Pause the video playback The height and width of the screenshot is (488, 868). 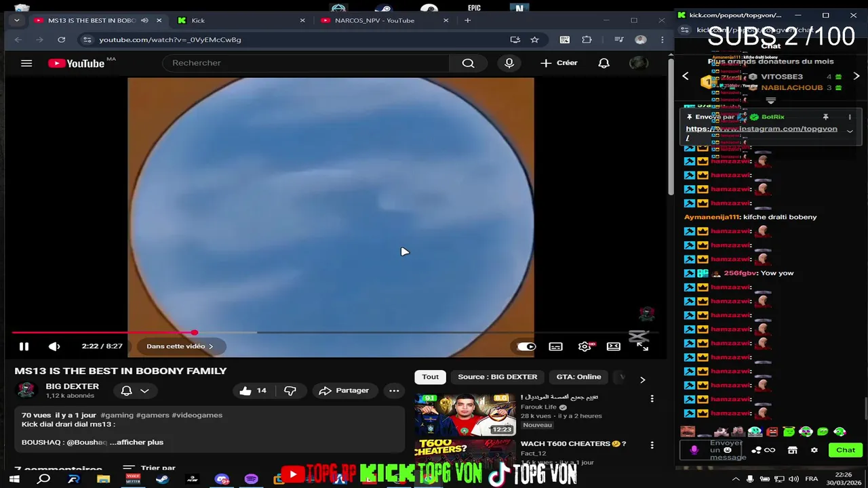click(24, 346)
